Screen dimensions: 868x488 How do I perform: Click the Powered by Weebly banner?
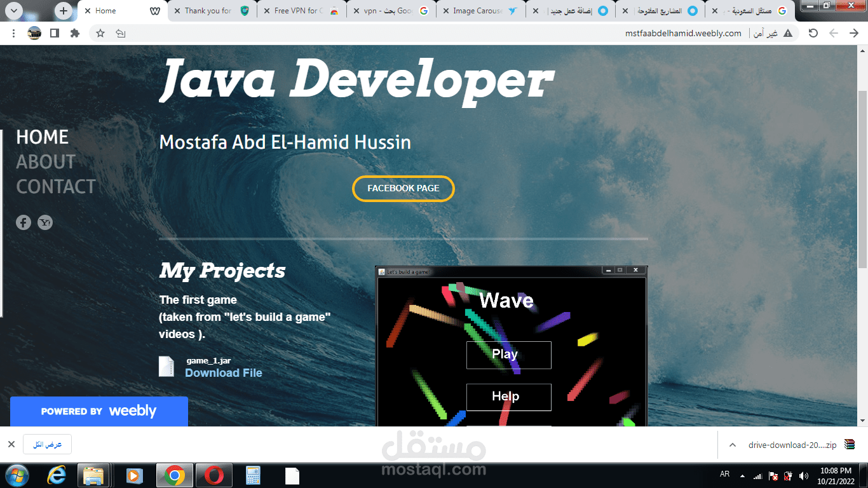pyautogui.click(x=99, y=411)
